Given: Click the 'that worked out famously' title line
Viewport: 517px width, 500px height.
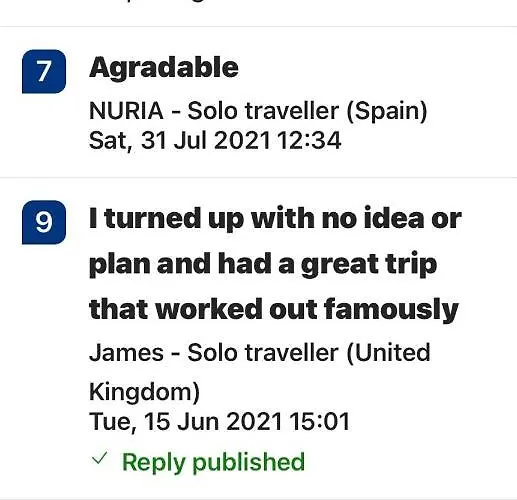Looking at the screenshot, I should (x=274, y=310).
